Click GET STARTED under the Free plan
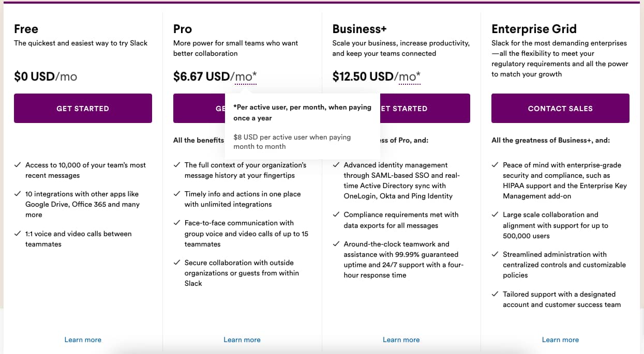The width and height of the screenshot is (644, 354). [x=83, y=108]
